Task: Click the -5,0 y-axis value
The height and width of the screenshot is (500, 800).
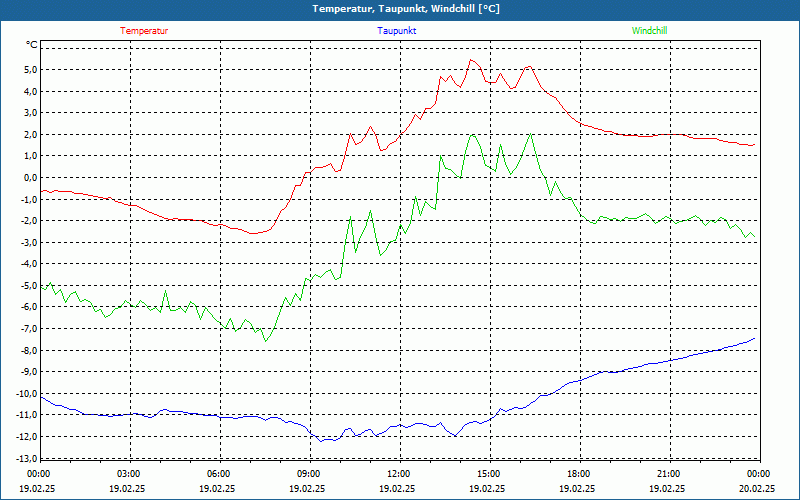Action: pyautogui.click(x=28, y=285)
